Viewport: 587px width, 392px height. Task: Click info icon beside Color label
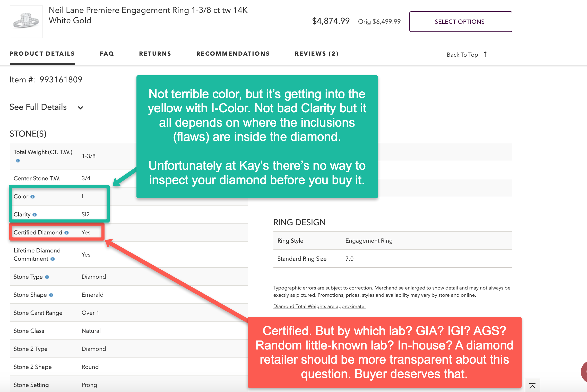32,197
